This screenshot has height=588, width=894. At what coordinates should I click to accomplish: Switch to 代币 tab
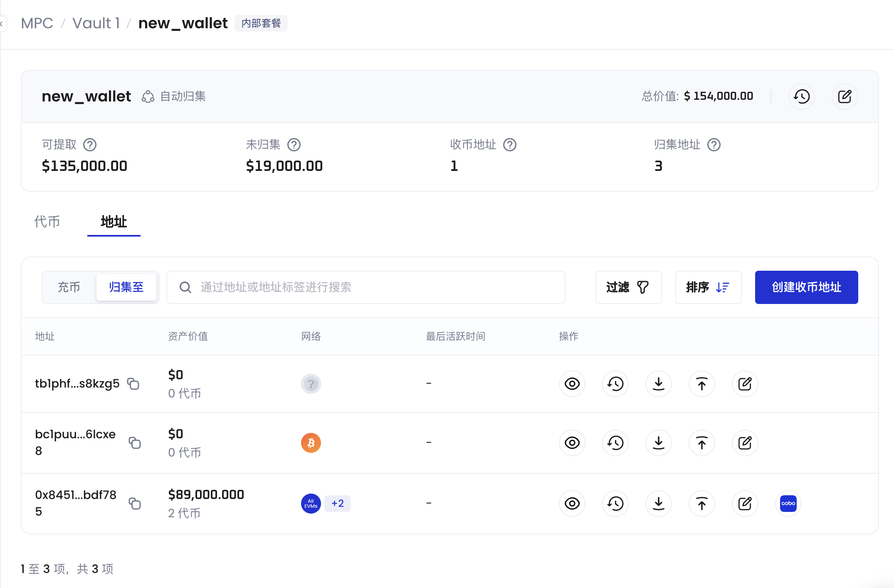click(47, 221)
